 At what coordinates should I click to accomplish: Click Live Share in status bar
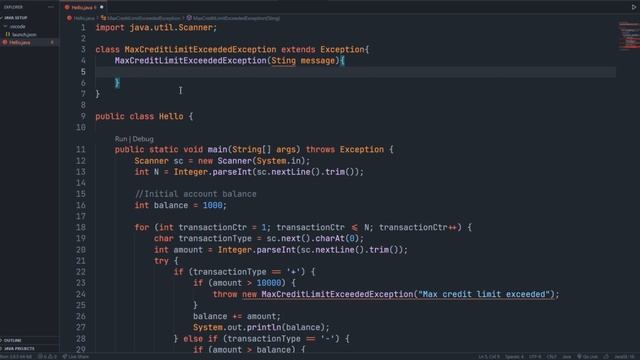tap(76, 357)
